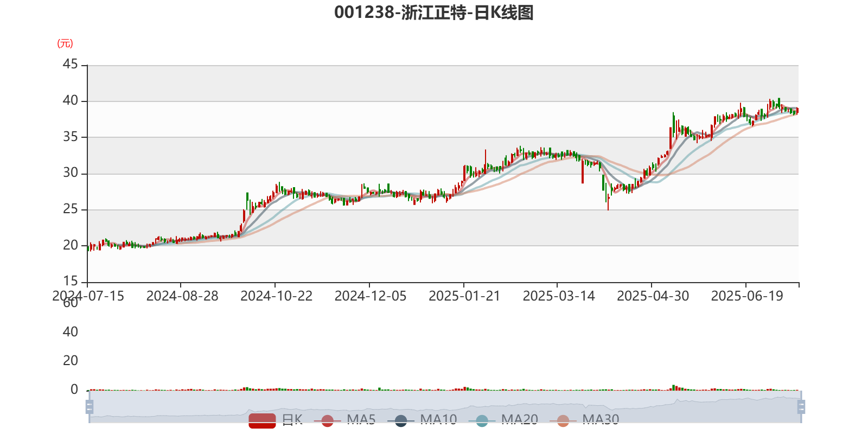Click the 2025-06-19 date axis label
Viewport: 868px width, 434px height.
(x=747, y=296)
